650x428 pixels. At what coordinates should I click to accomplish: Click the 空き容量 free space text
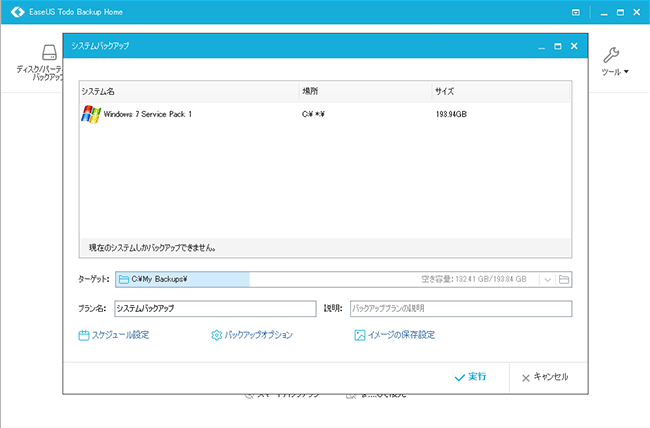[474, 279]
